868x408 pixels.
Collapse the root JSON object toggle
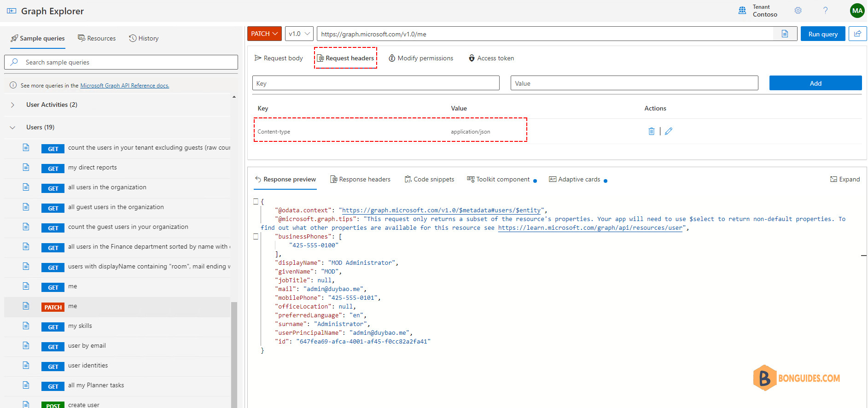pos(256,201)
